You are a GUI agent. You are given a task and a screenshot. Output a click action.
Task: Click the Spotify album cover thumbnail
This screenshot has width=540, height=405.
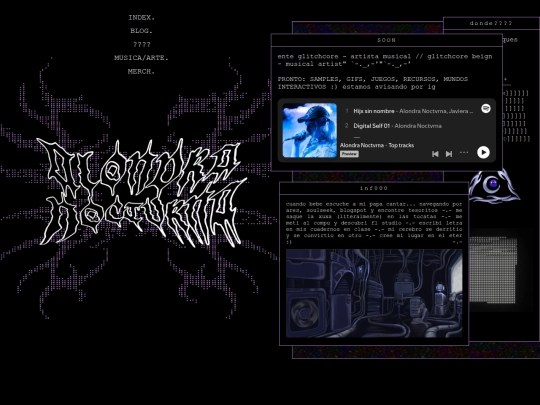(310, 130)
